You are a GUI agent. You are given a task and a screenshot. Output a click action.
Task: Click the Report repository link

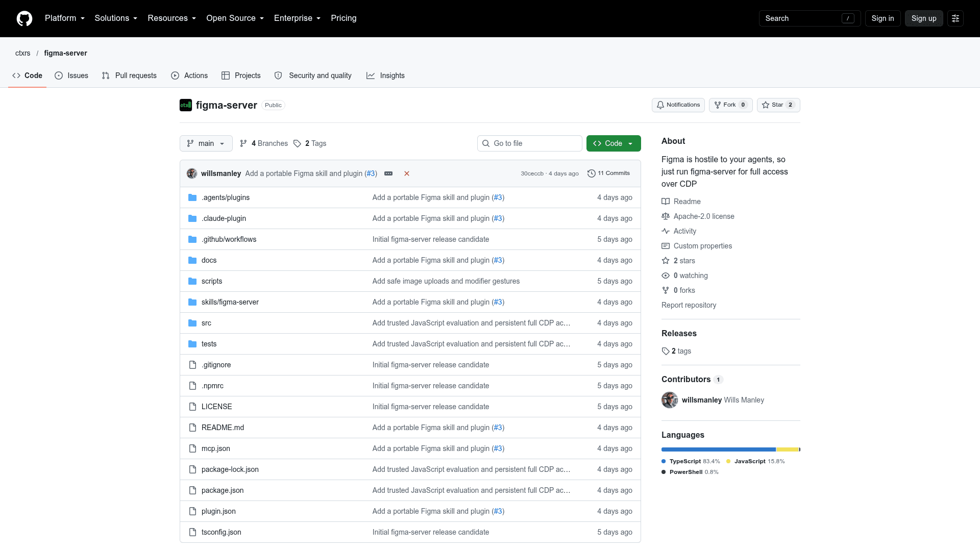point(689,305)
